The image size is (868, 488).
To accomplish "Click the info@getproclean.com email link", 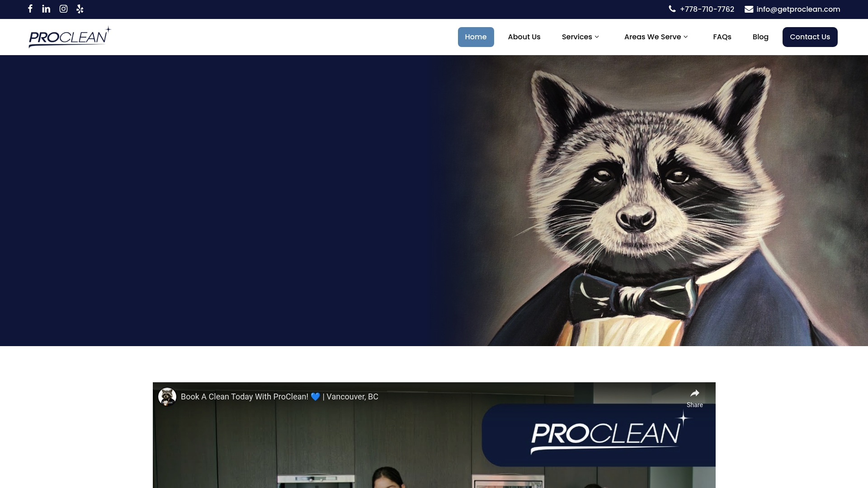I will click(798, 9).
